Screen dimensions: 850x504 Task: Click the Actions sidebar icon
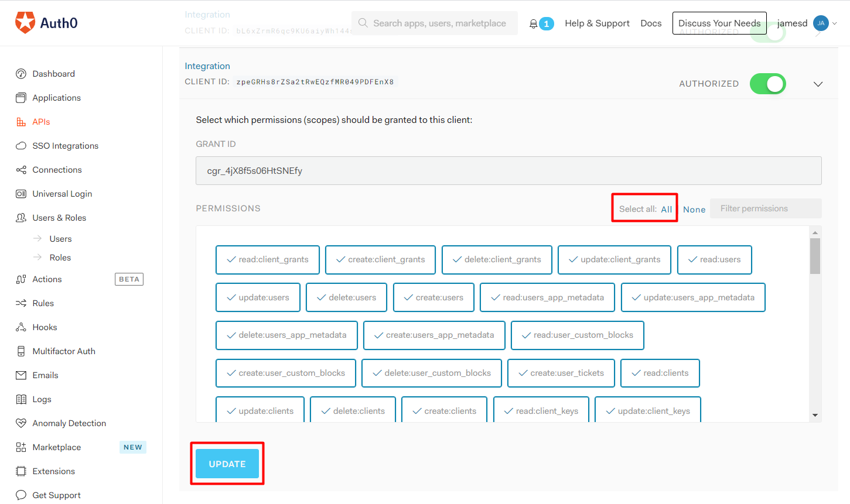21,279
